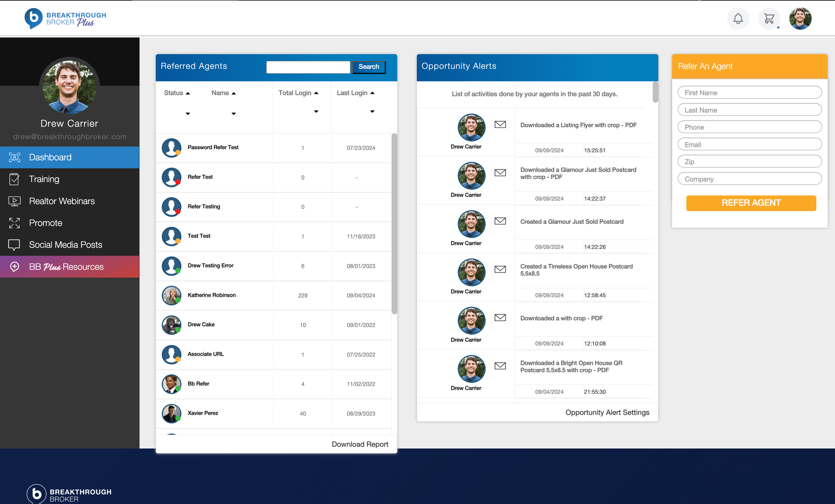Viewport: 835px width, 504px height.
Task: Open the notifications bell icon
Action: (738, 19)
